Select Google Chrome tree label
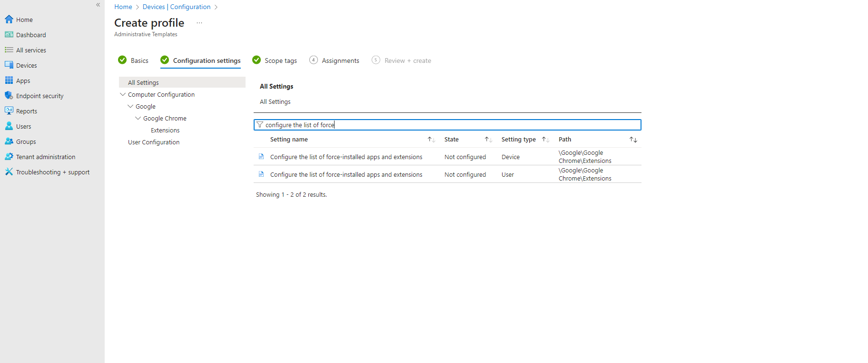The width and height of the screenshot is (868, 363). (165, 118)
